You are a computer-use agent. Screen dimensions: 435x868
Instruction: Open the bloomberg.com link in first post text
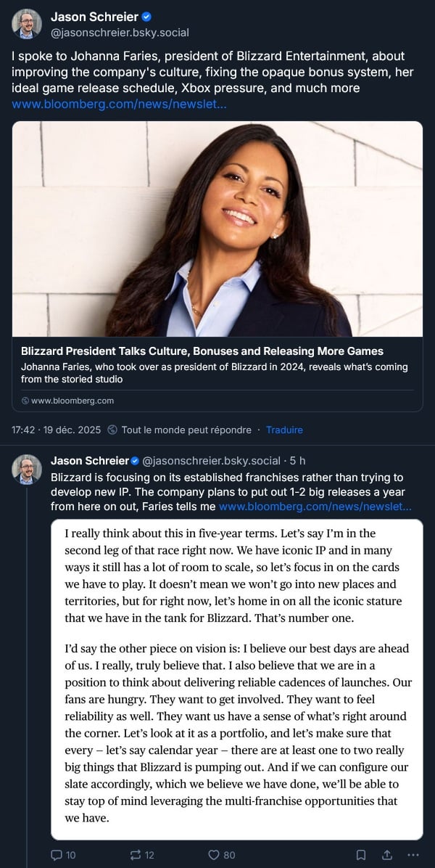[119, 105]
